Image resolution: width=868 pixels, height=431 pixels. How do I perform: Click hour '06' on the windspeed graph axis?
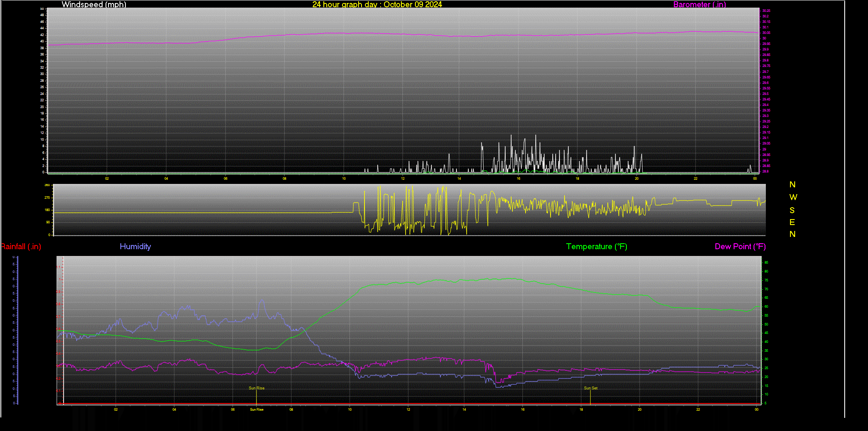(225, 178)
